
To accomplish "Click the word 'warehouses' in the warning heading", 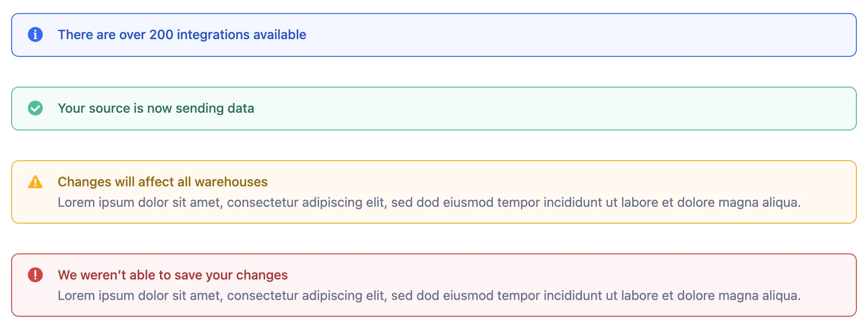I will coord(231,182).
